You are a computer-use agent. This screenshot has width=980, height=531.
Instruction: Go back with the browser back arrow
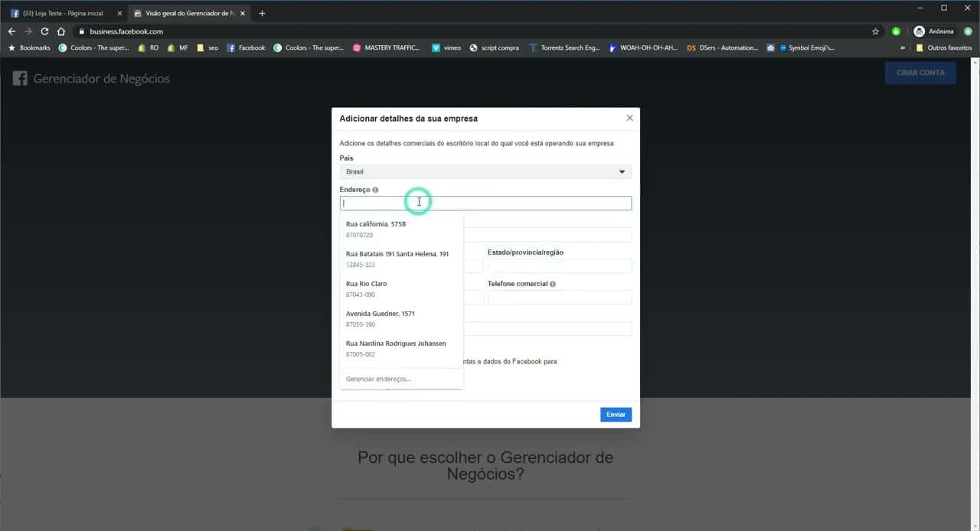pyautogui.click(x=11, y=31)
